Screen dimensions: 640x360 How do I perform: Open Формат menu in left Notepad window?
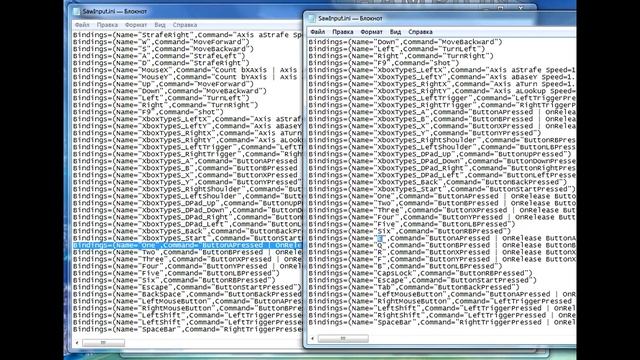pos(136,25)
